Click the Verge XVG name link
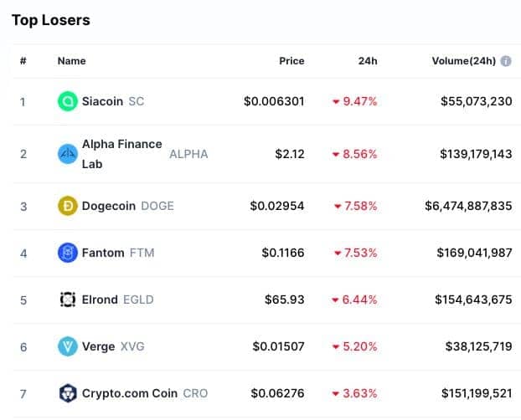 coord(113,346)
